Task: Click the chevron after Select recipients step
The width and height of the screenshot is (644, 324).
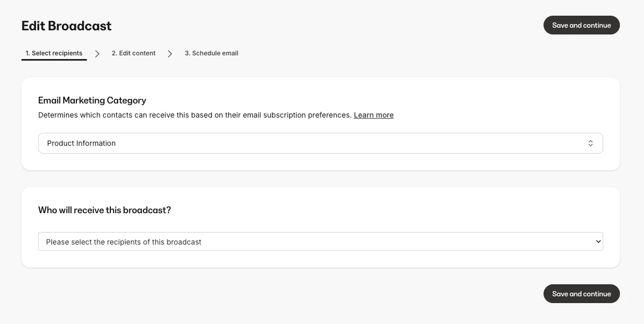Action: [x=97, y=53]
